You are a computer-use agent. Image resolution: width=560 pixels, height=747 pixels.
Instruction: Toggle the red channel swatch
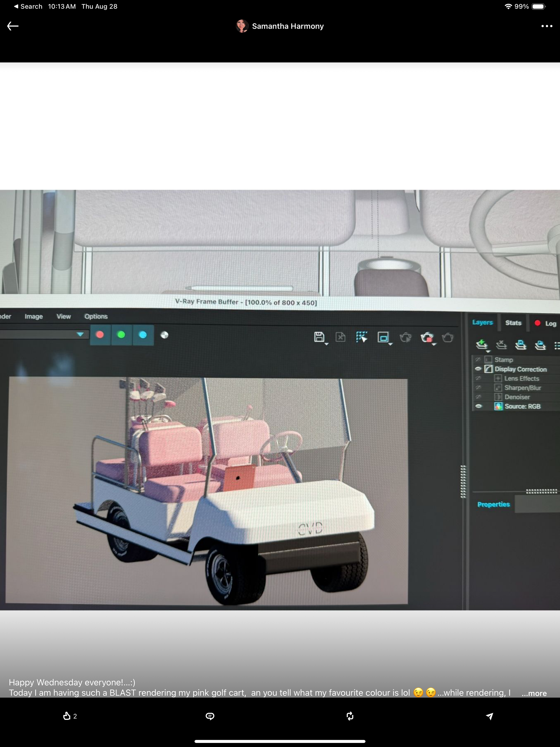tap(100, 335)
